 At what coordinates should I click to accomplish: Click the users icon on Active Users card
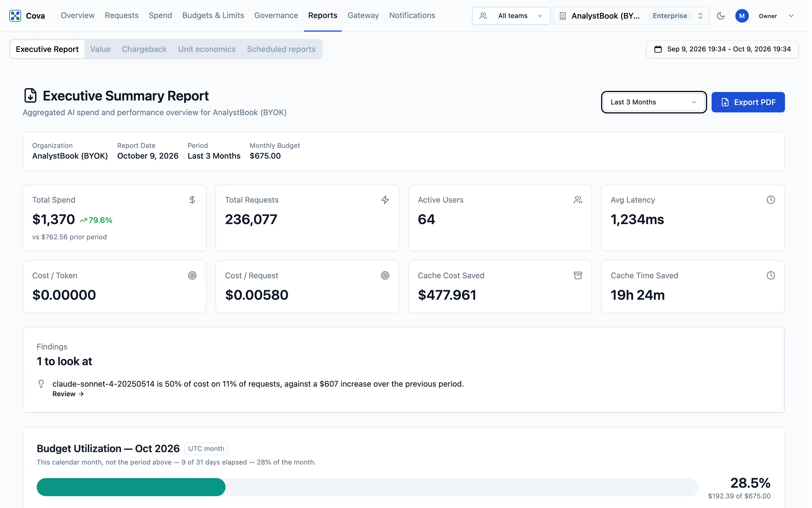coord(578,200)
